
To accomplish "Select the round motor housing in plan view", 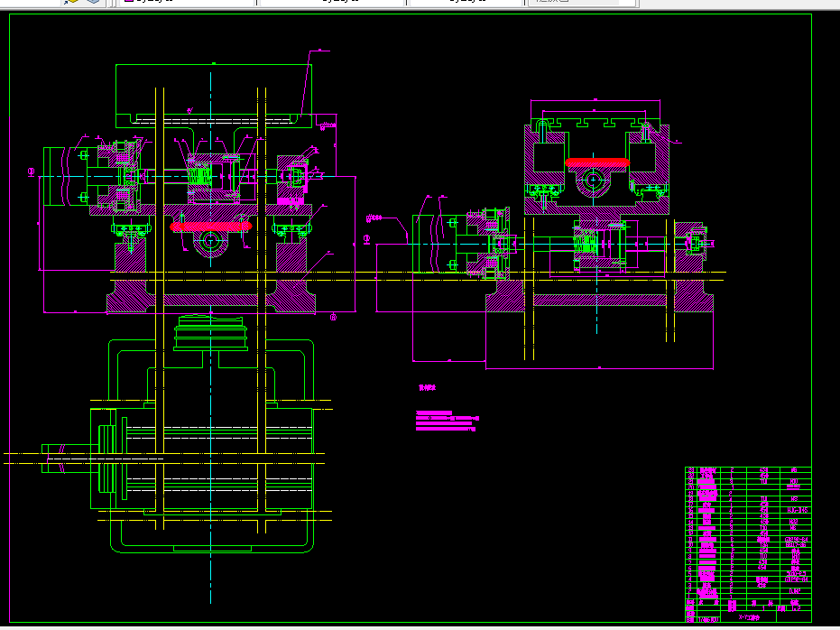I will tap(210, 333).
